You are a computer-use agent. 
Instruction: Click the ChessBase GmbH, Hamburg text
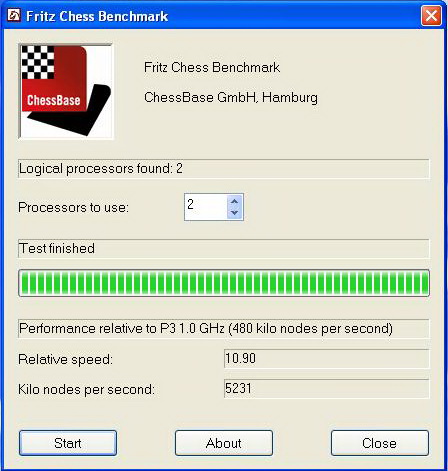231,98
